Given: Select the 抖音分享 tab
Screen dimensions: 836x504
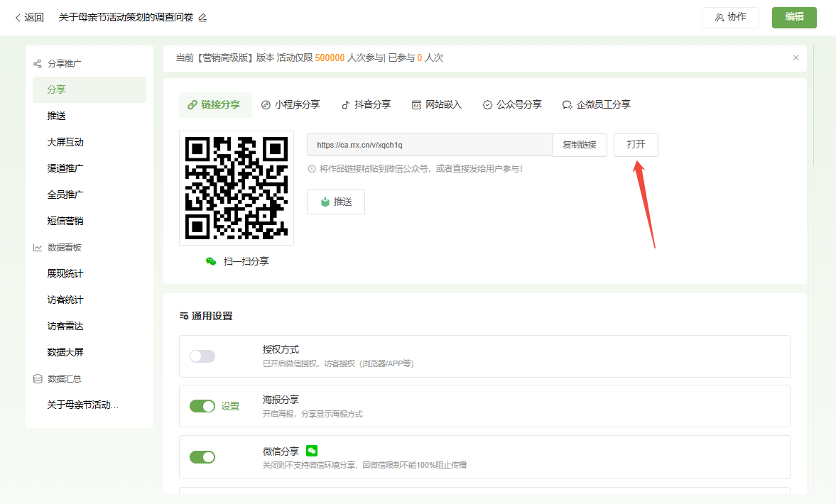Looking at the screenshot, I should click(x=367, y=105).
